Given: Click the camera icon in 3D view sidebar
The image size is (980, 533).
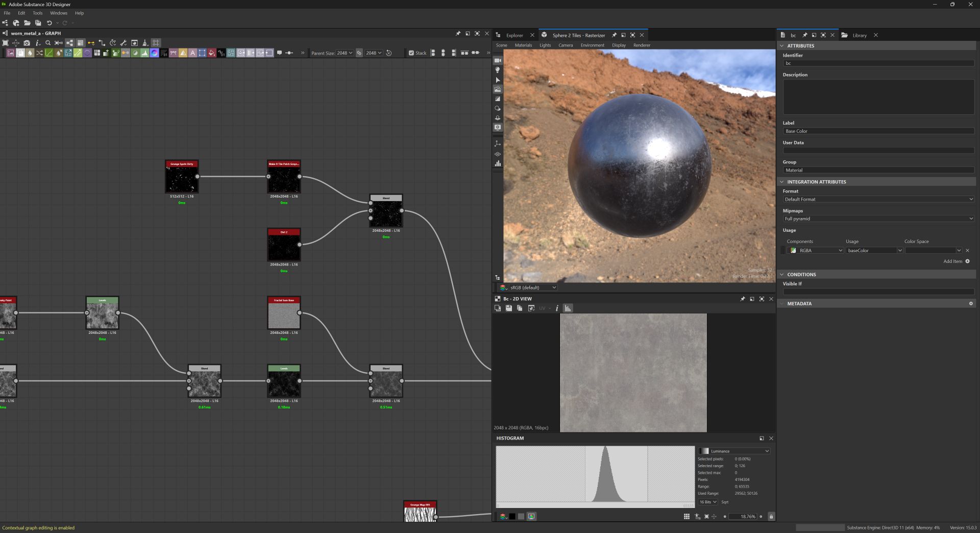Looking at the screenshot, I should pos(497,60).
